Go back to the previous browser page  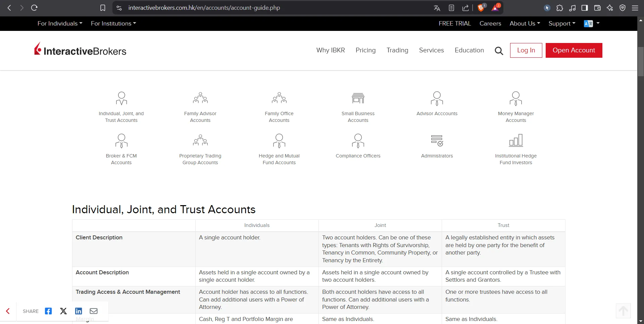click(9, 8)
